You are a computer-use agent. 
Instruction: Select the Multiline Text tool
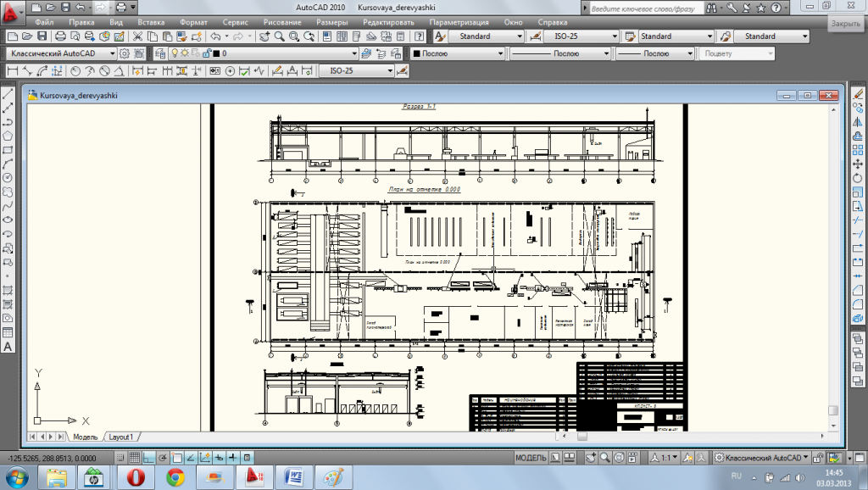[8, 347]
